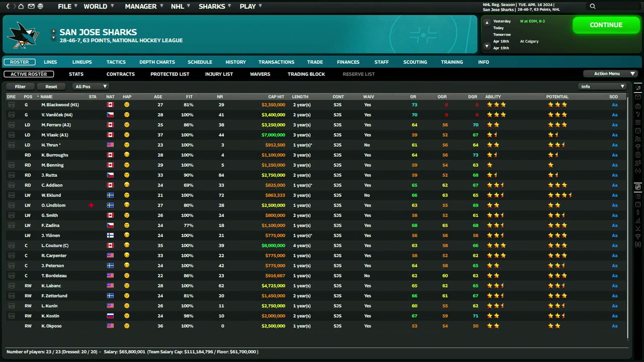Open the MANAGER dropdown menu
The image size is (644, 362).
pos(143,7)
